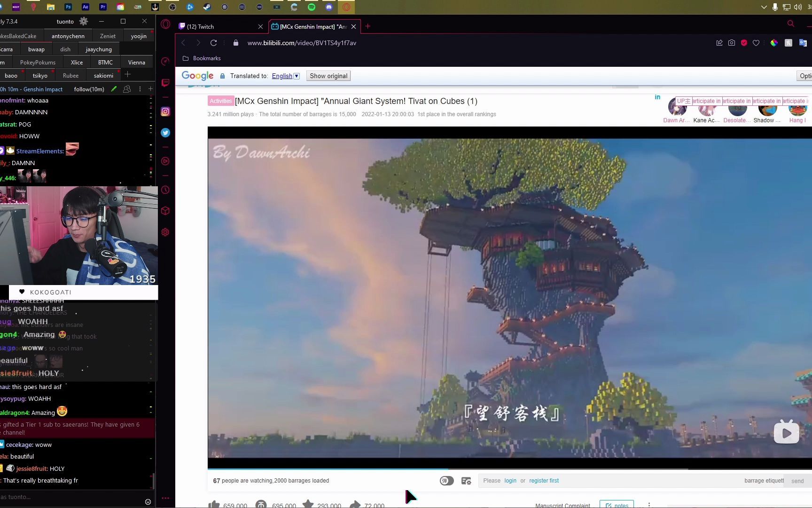Reload the bilibili page

pyautogui.click(x=213, y=43)
